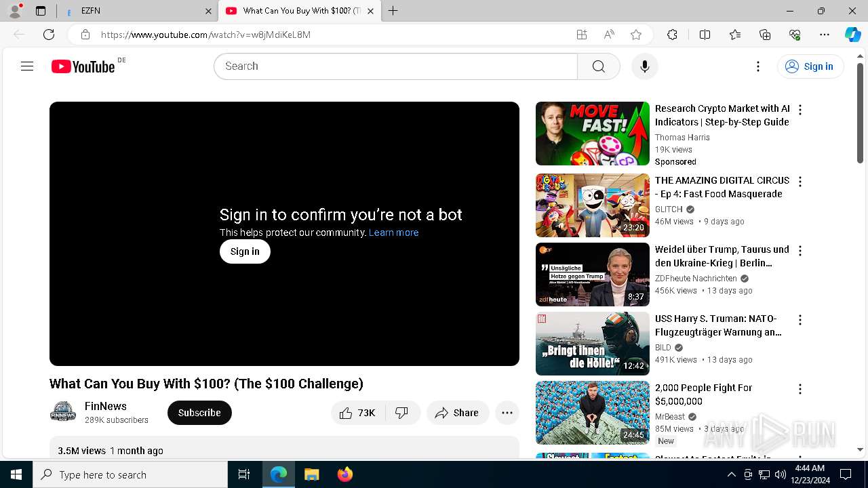
Task: Like the video with thumbs up
Action: pyautogui.click(x=358, y=413)
